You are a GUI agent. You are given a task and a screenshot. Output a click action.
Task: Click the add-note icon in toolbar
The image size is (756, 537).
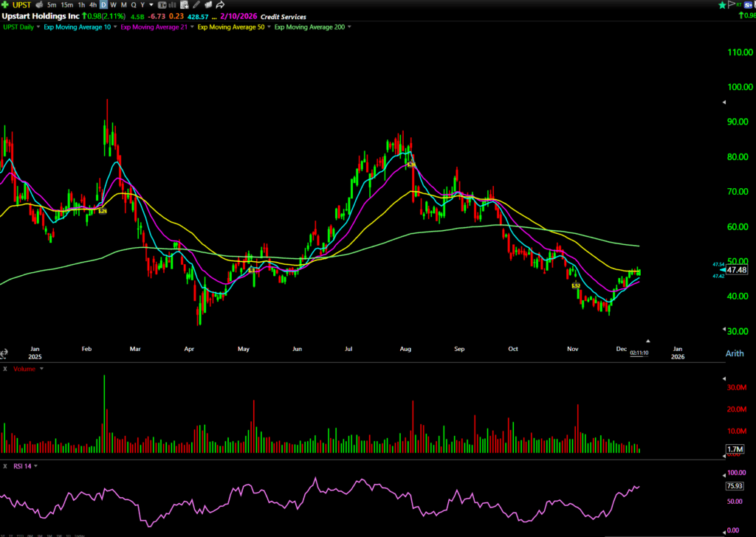coord(184,5)
